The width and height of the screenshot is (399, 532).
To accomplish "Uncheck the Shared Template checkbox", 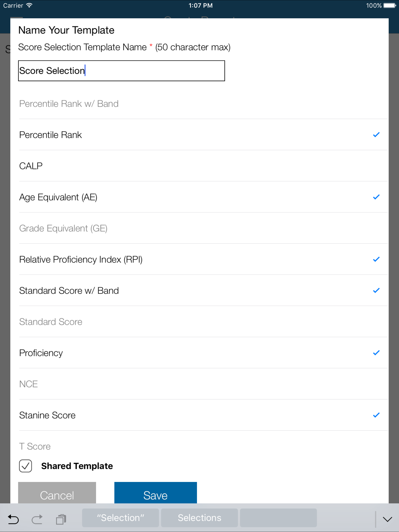I will point(26,466).
